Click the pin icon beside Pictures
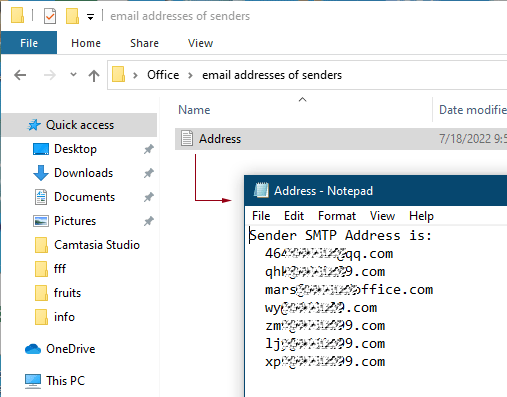This screenshot has width=507, height=397. click(149, 221)
